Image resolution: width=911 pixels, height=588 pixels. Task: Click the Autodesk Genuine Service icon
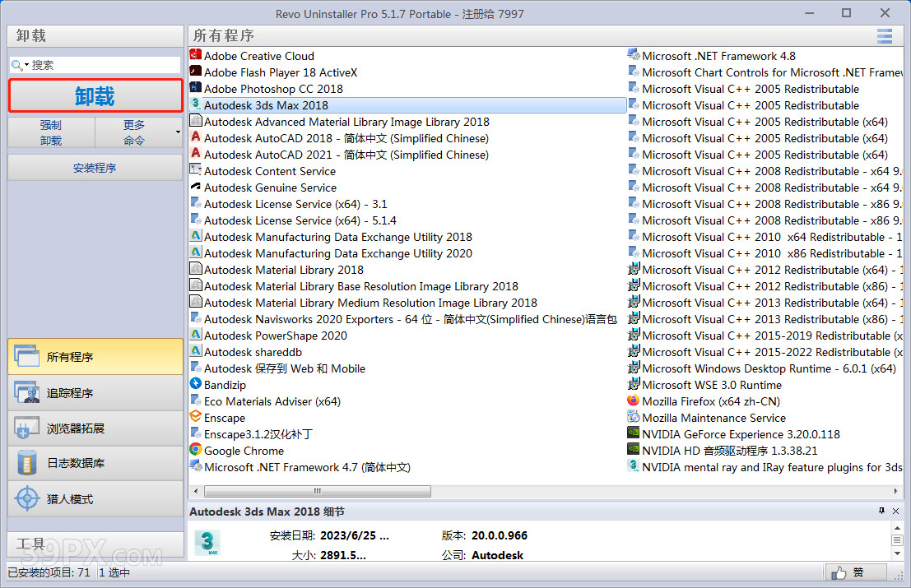(x=196, y=187)
